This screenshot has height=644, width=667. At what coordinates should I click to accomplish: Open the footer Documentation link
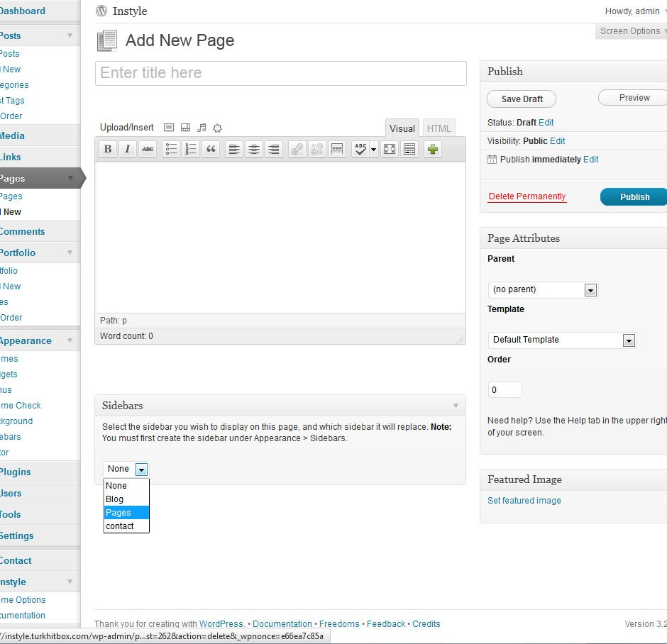[282, 623]
